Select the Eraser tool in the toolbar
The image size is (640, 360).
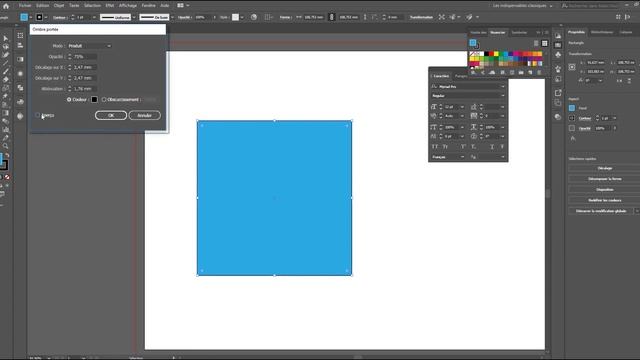point(6,80)
